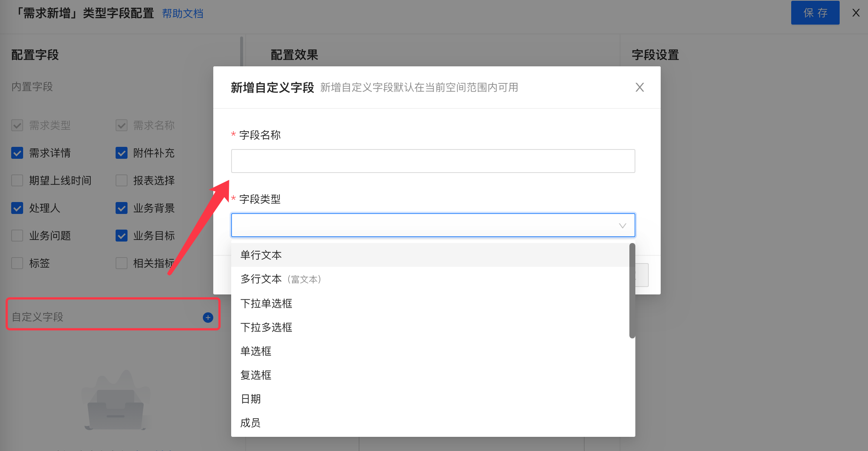The height and width of the screenshot is (451, 868).
Task: Disable the 处理人 checkbox
Action: 17,208
